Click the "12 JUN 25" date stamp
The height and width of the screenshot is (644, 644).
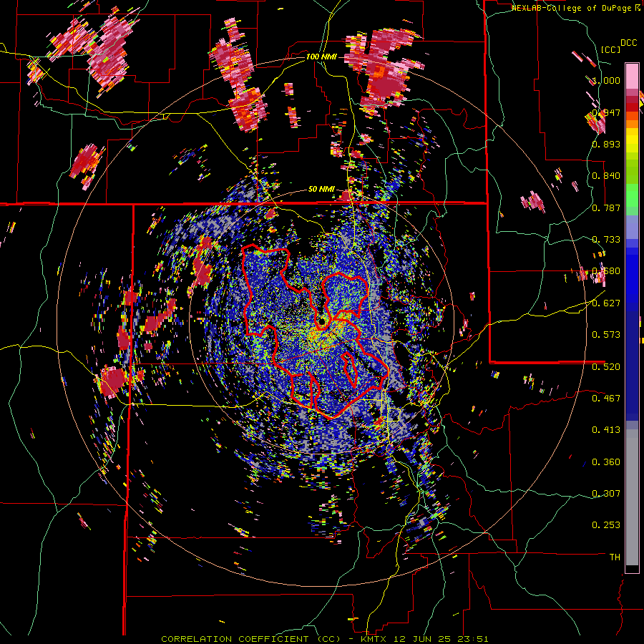(x=423, y=639)
